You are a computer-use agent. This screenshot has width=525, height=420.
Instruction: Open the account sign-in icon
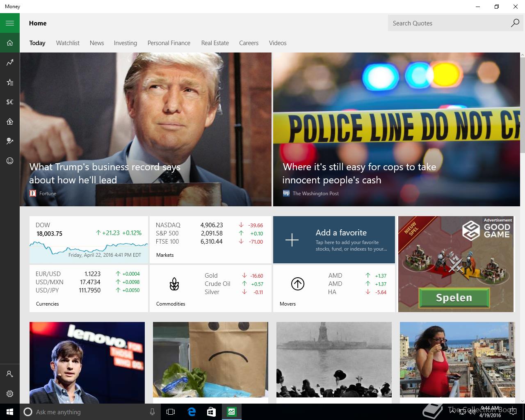(x=10, y=374)
